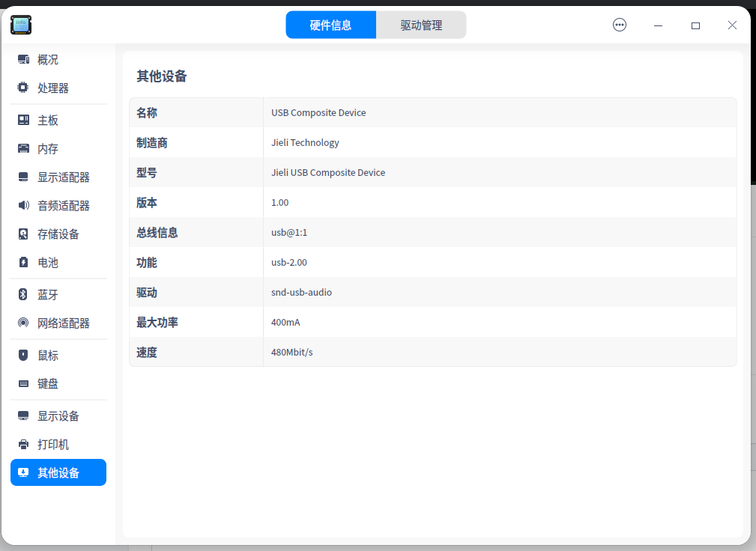Image resolution: width=756 pixels, height=551 pixels.
Task: Select the max power value 400mA
Action: pos(285,322)
